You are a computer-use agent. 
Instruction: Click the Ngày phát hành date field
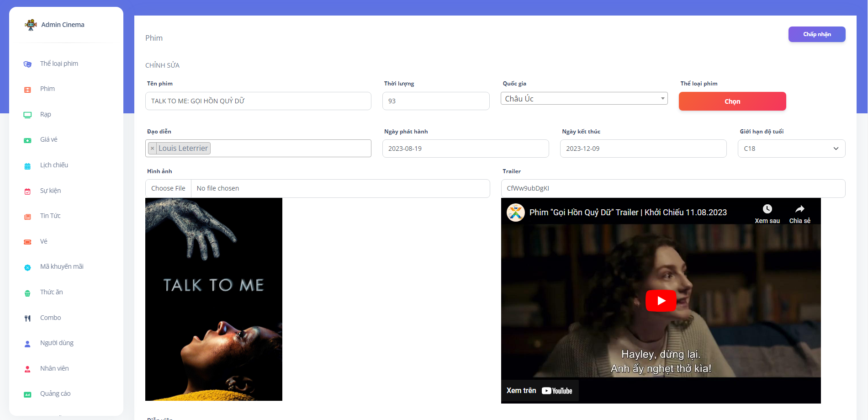(x=466, y=149)
